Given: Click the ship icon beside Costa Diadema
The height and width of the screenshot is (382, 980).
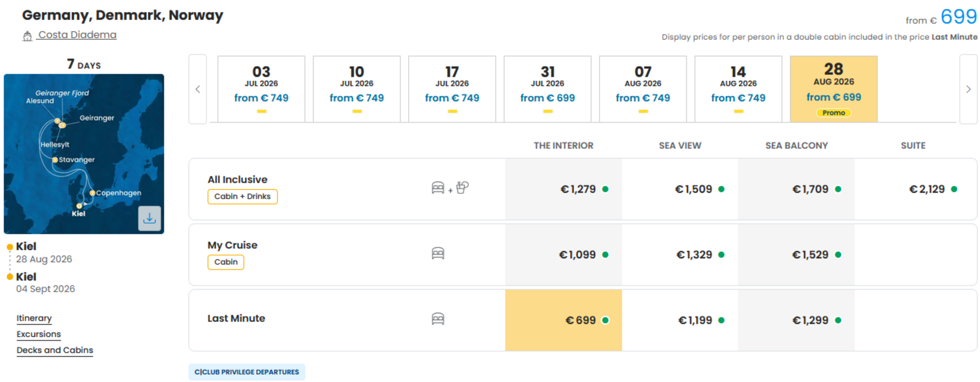Looking at the screenshot, I should tap(27, 36).
